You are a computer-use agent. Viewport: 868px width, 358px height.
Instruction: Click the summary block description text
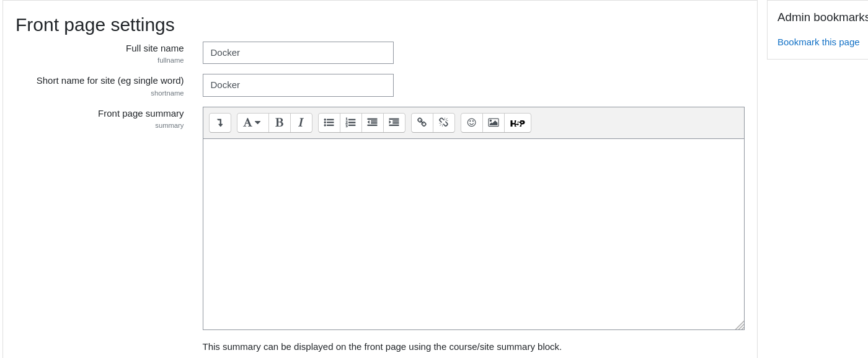(382, 347)
